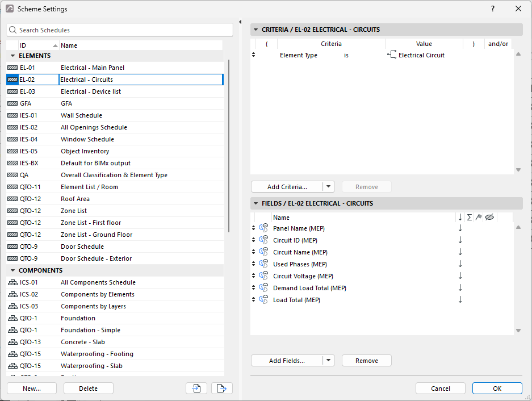Click the Add Fields... button
The image size is (532, 401).
[287, 360]
